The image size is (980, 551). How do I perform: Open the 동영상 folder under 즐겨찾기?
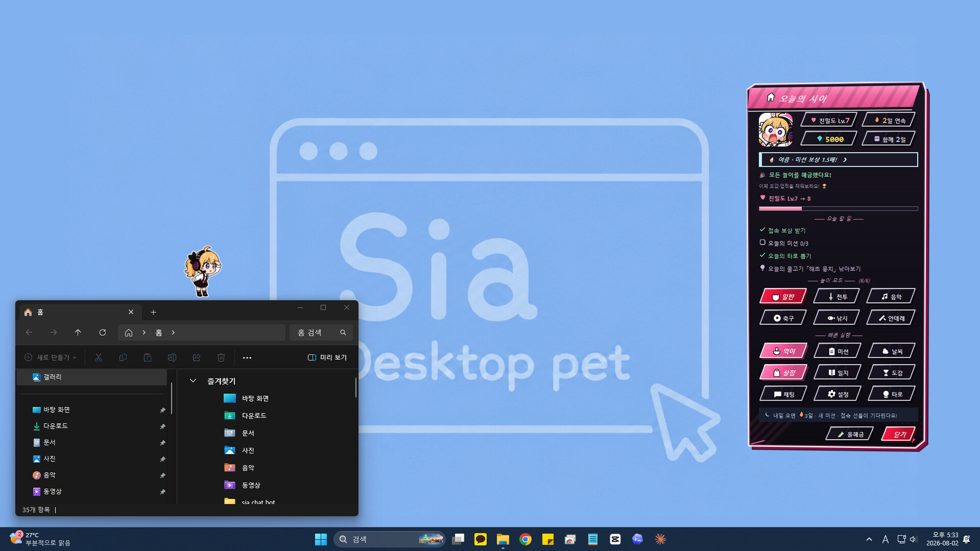(x=242, y=485)
